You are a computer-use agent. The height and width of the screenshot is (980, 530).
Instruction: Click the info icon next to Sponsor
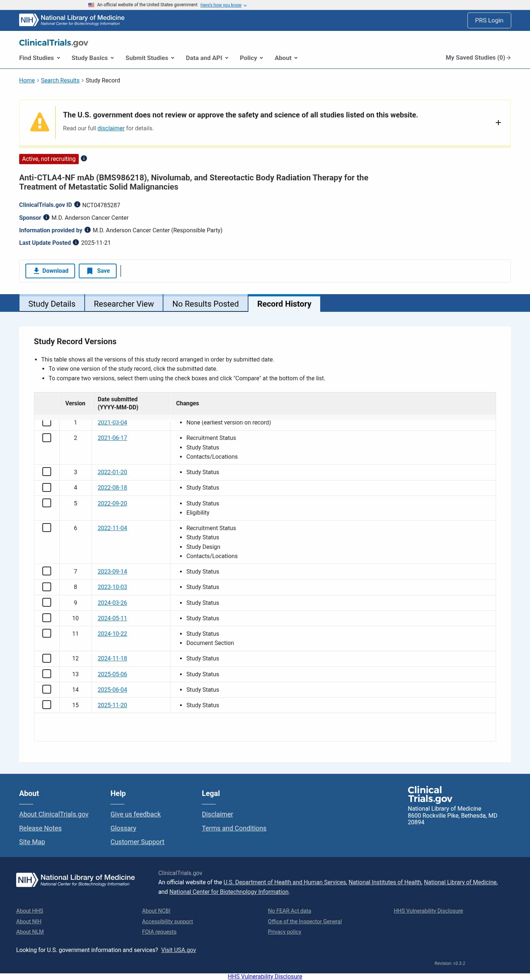click(x=46, y=217)
